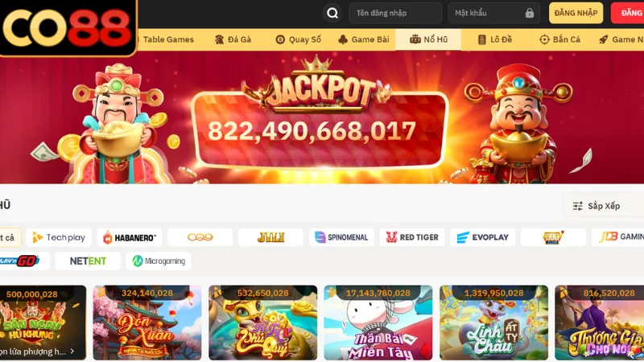This screenshot has height=362, width=644.
Task: Click the Tên đăng nhập username field
Action: (395, 13)
